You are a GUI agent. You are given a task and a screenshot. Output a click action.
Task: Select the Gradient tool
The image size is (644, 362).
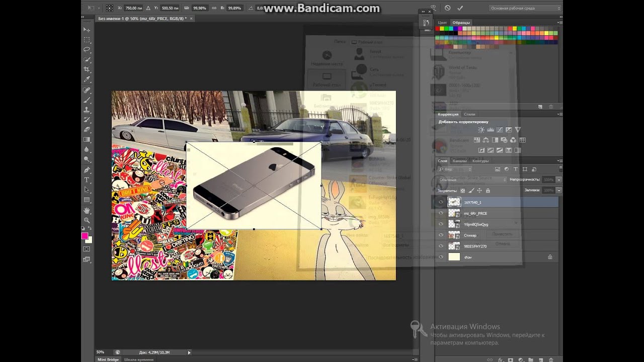pos(87,140)
